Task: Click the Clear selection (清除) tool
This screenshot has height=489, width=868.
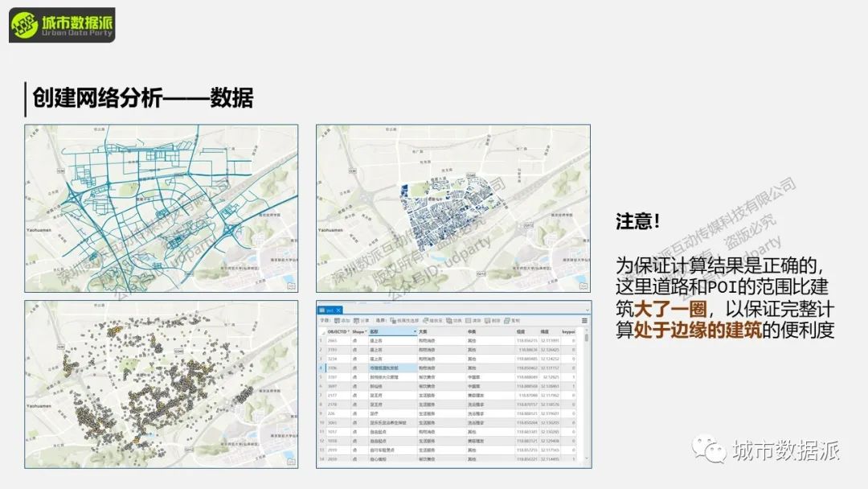Action: (x=473, y=321)
